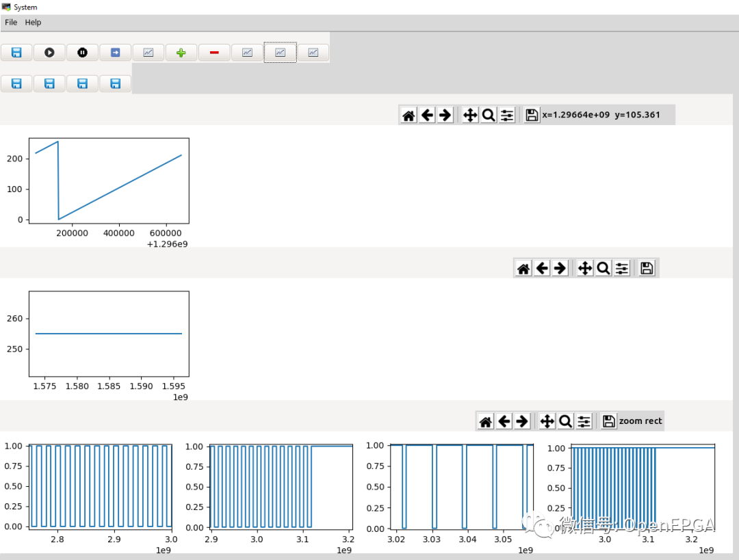Select the Pan tool in the flat-line plot toolbar
This screenshot has height=560, width=739.
[x=585, y=269]
